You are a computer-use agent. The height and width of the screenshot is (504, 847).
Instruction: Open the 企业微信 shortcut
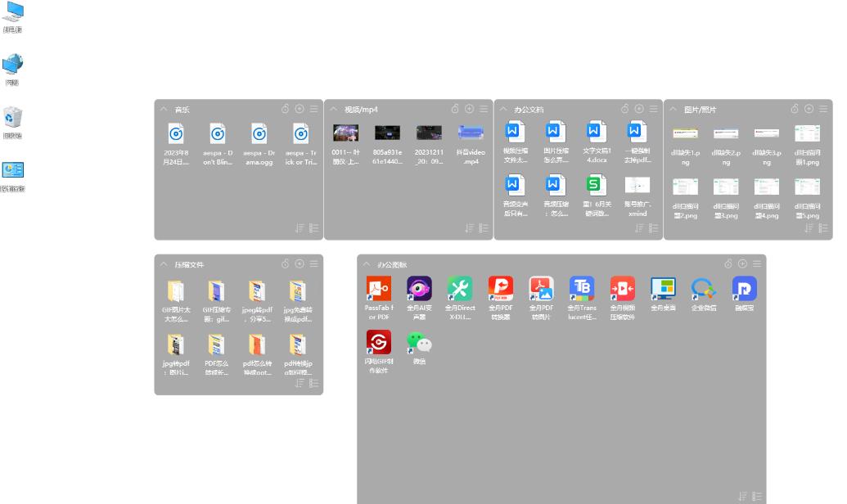[x=703, y=289]
